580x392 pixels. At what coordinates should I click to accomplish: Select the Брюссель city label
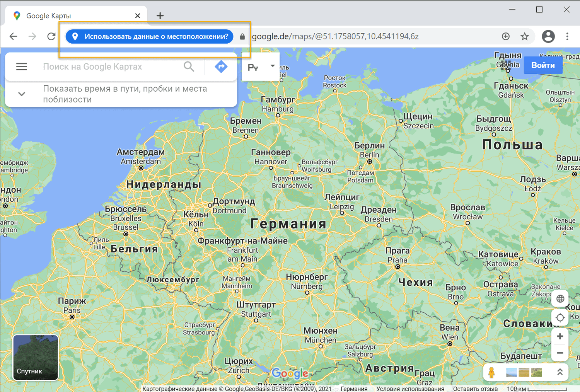[126, 209]
